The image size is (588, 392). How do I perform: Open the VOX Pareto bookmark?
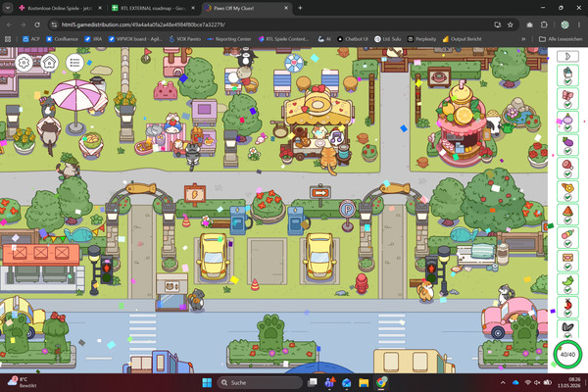185,39
